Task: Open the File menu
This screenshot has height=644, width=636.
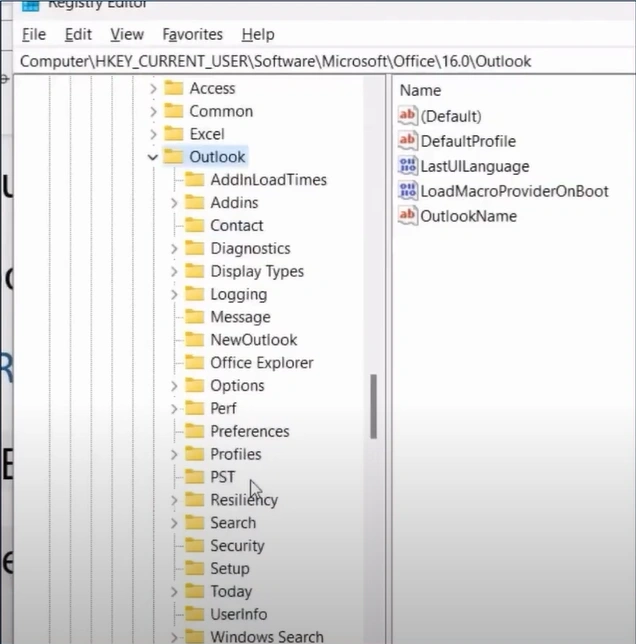Action: click(x=34, y=34)
